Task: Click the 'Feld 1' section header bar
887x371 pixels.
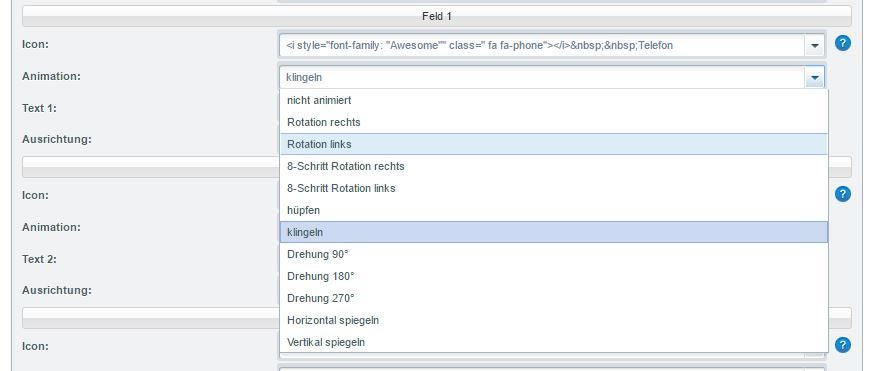Action: click(437, 16)
